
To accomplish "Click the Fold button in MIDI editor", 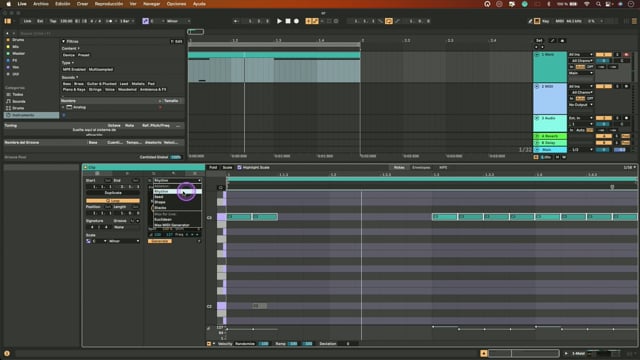I will [213, 167].
